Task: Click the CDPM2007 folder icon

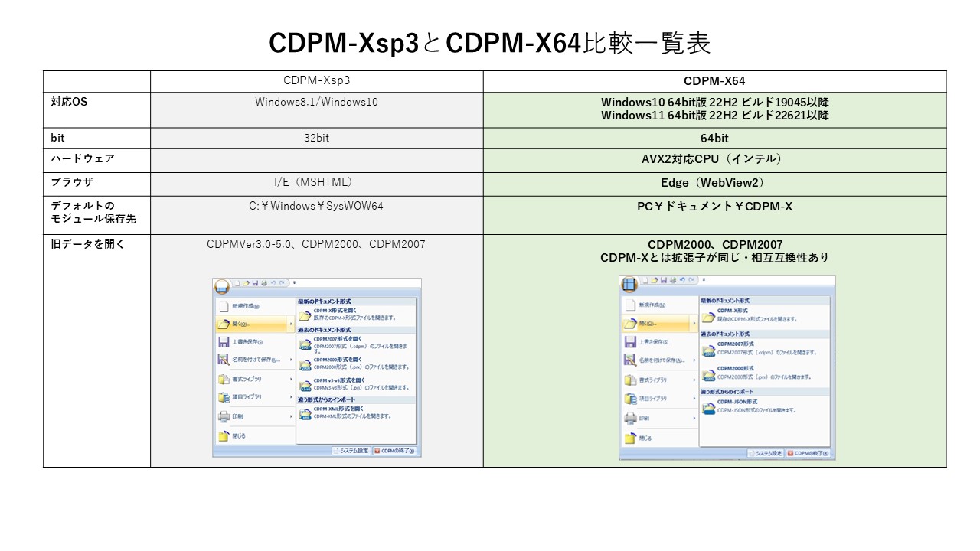Action: 304,344
